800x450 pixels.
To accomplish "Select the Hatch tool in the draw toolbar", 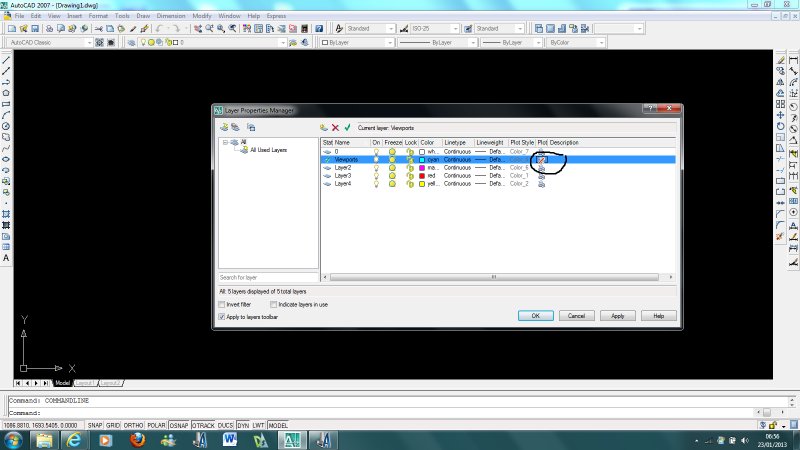I will pos(6,214).
